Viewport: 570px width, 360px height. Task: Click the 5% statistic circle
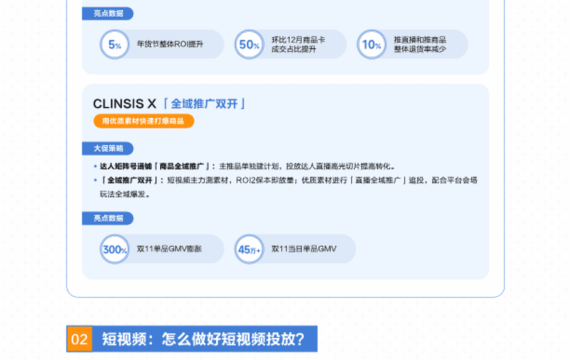click(115, 44)
